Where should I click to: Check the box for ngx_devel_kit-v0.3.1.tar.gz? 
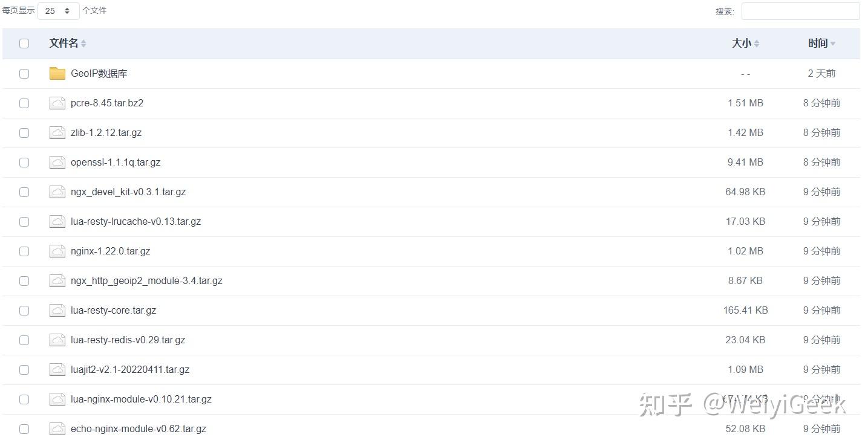coord(24,192)
